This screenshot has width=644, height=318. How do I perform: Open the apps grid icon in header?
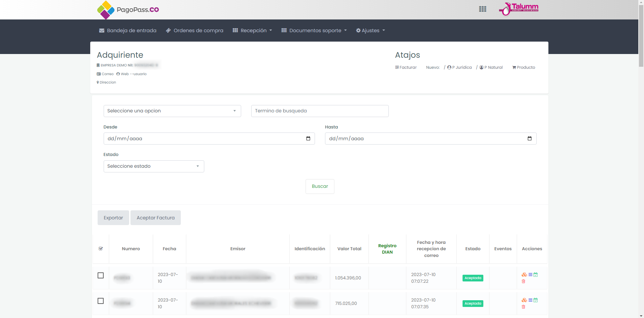point(482,9)
